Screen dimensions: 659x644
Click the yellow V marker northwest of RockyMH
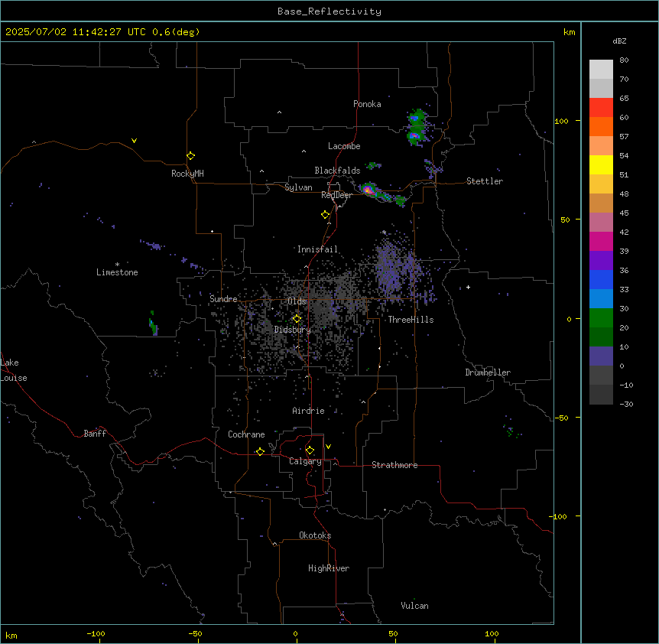coord(134,141)
